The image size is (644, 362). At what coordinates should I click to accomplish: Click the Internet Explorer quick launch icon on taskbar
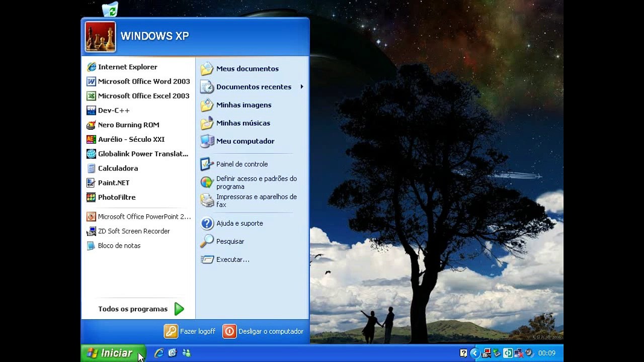pos(159,353)
